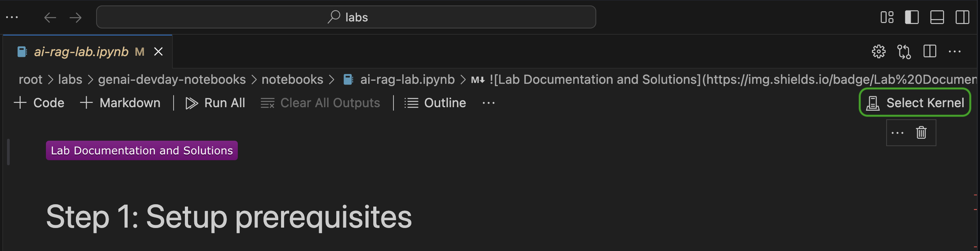Image resolution: width=980 pixels, height=251 pixels.
Task: Expand more notebook toolbar actions ellipsis
Action: [x=488, y=103]
